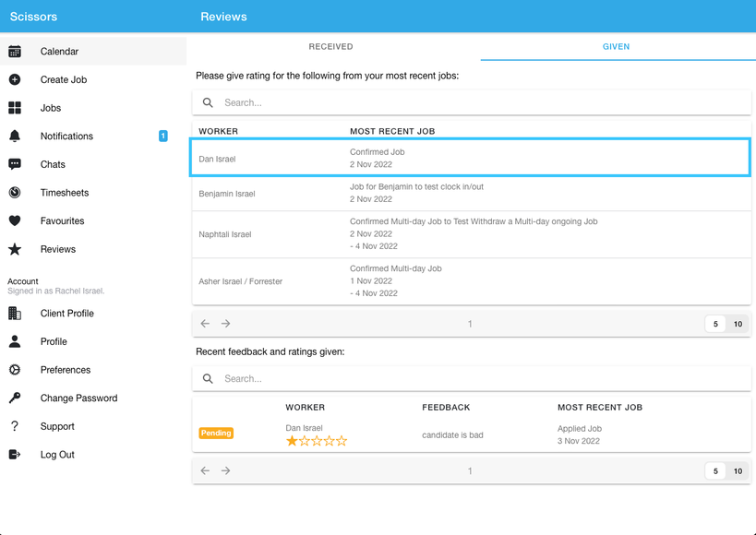Open Create Job menu item
The image size is (756, 535).
tap(93, 79)
